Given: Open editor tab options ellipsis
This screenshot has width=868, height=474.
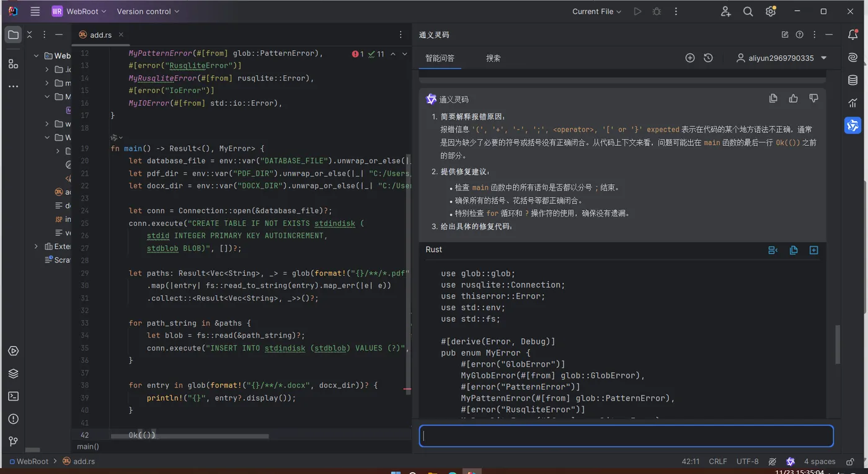Looking at the screenshot, I should [401, 35].
